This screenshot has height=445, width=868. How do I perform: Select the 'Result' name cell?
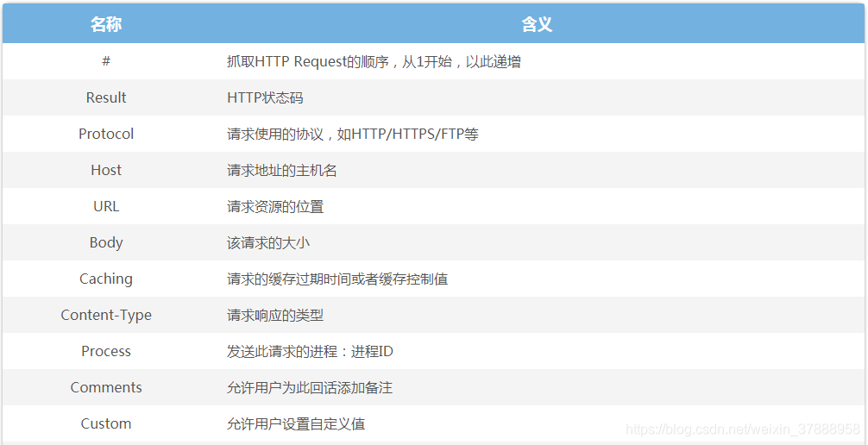click(106, 97)
